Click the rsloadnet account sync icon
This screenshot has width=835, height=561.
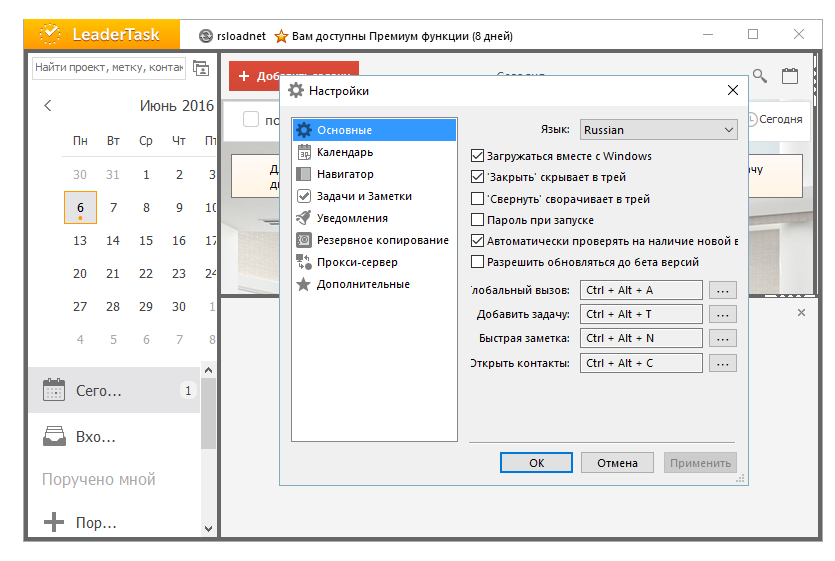[206, 36]
